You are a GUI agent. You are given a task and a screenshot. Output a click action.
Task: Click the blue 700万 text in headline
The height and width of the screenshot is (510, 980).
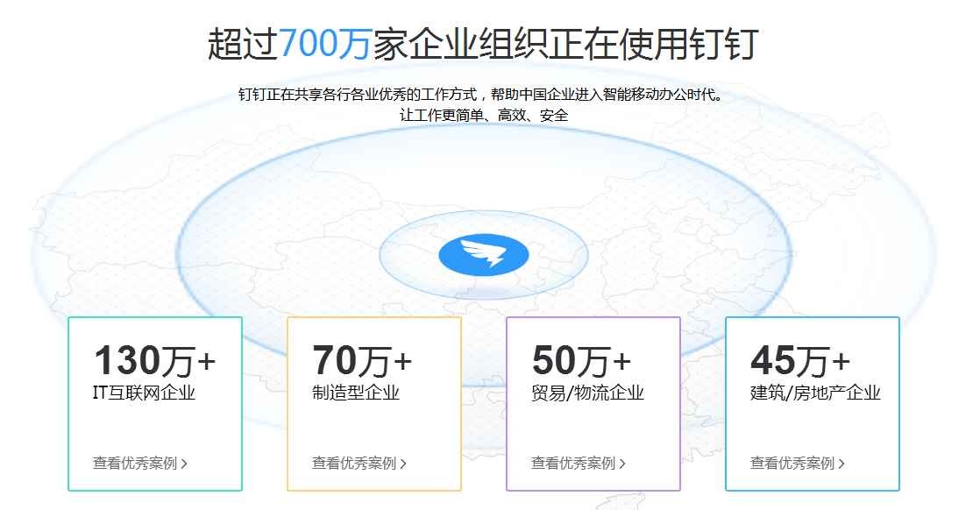click(x=325, y=44)
